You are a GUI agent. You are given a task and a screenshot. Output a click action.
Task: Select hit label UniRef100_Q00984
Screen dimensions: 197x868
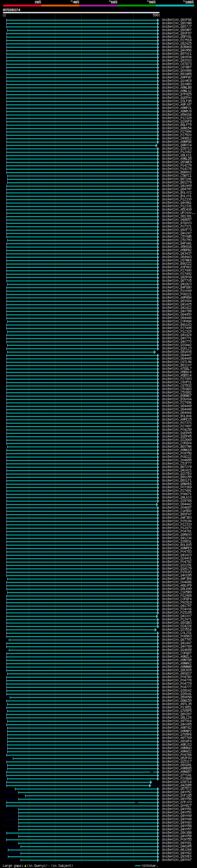point(176,71)
